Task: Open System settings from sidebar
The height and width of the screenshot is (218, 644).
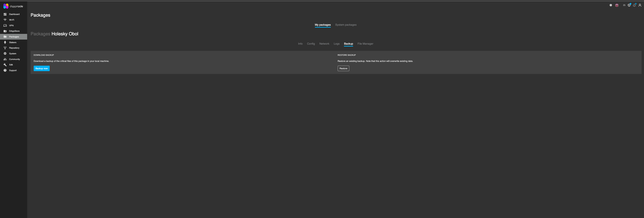Action: (x=12, y=53)
